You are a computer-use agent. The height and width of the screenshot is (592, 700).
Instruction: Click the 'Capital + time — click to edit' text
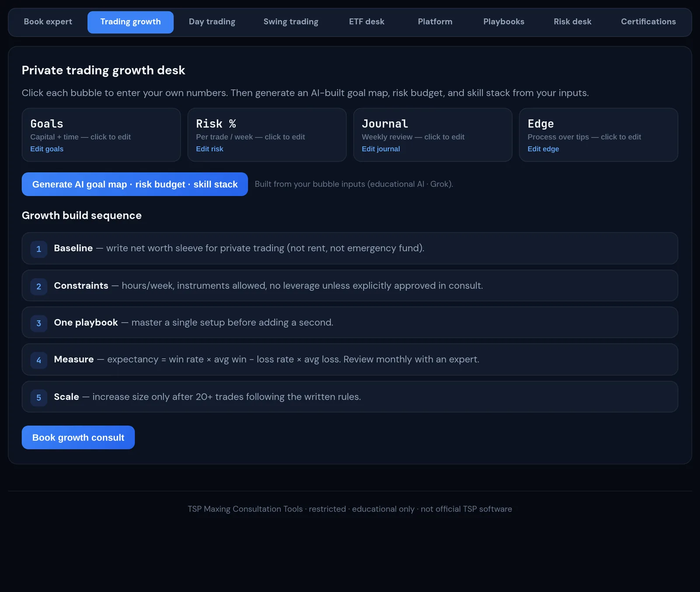(x=80, y=137)
